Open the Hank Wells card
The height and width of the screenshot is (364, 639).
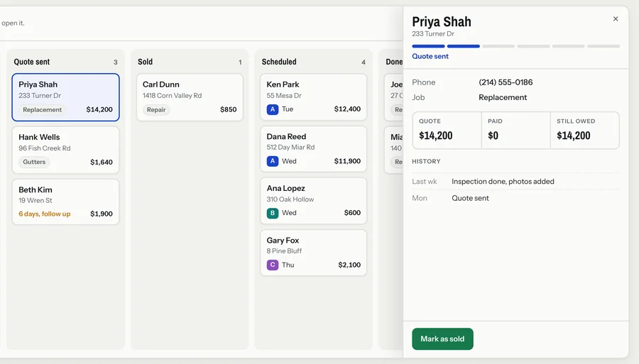[x=65, y=150]
